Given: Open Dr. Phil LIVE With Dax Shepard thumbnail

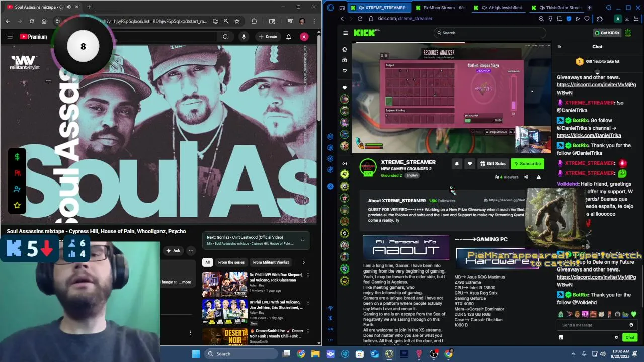Looking at the screenshot, I should [224, 284].
